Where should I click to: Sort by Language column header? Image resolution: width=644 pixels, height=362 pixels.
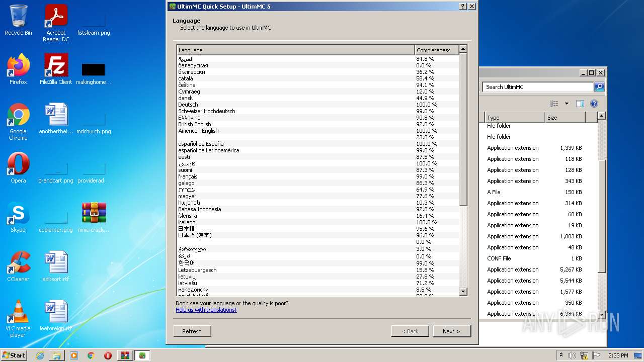coord(295,50)
